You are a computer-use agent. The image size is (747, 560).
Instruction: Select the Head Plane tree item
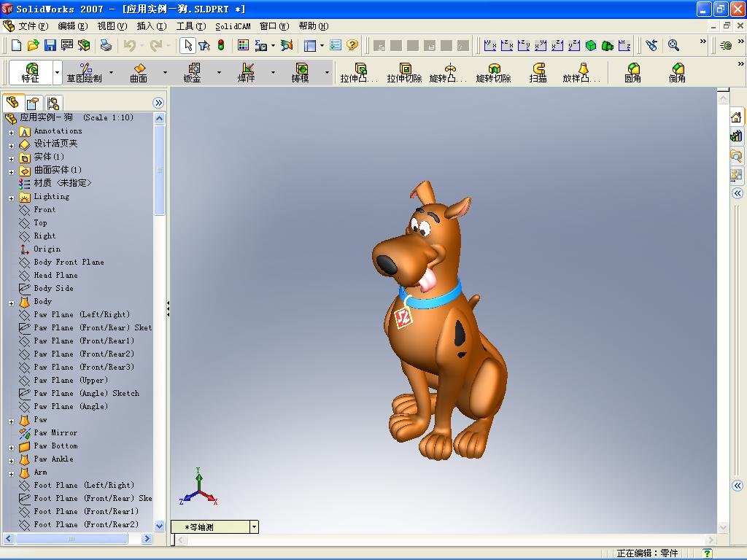point(55,275)
